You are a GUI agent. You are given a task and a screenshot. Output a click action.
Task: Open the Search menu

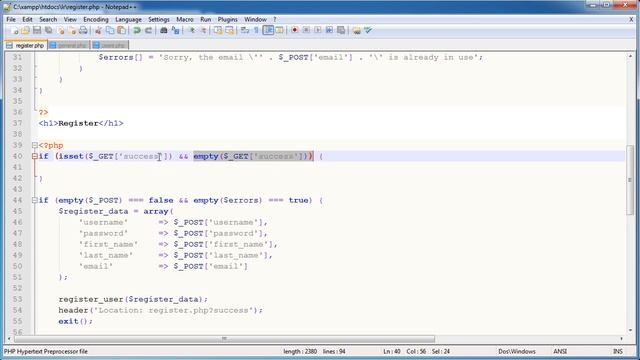(x=48, y=19)
